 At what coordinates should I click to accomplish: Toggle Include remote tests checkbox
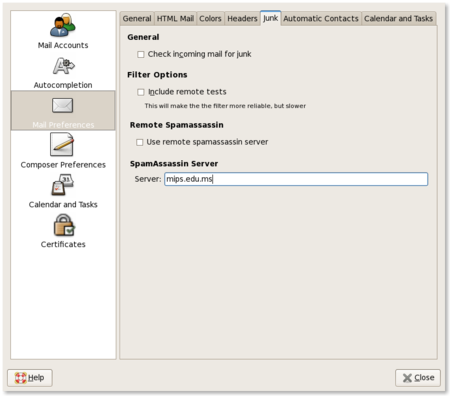point(141,92)
